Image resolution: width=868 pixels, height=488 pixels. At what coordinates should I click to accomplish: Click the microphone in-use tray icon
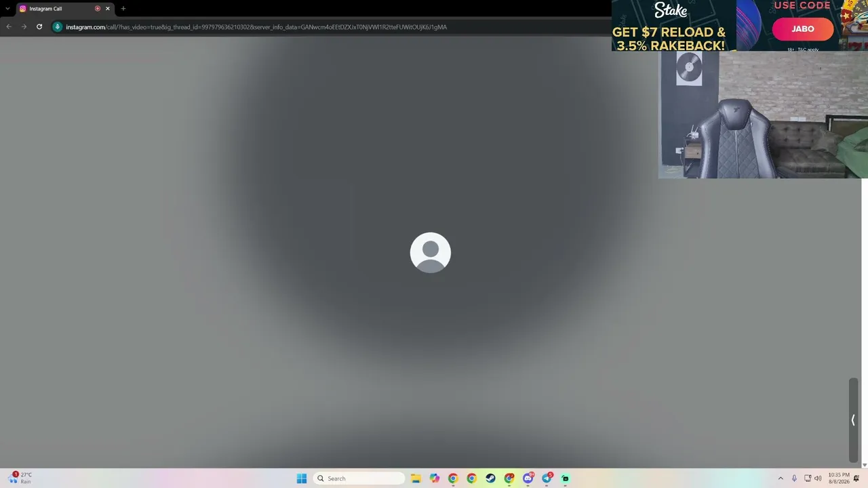click(x=794, y=479)
